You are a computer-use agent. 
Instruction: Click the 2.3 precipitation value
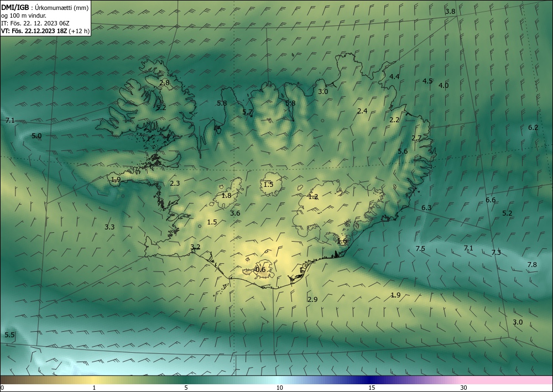click(175, 184)
